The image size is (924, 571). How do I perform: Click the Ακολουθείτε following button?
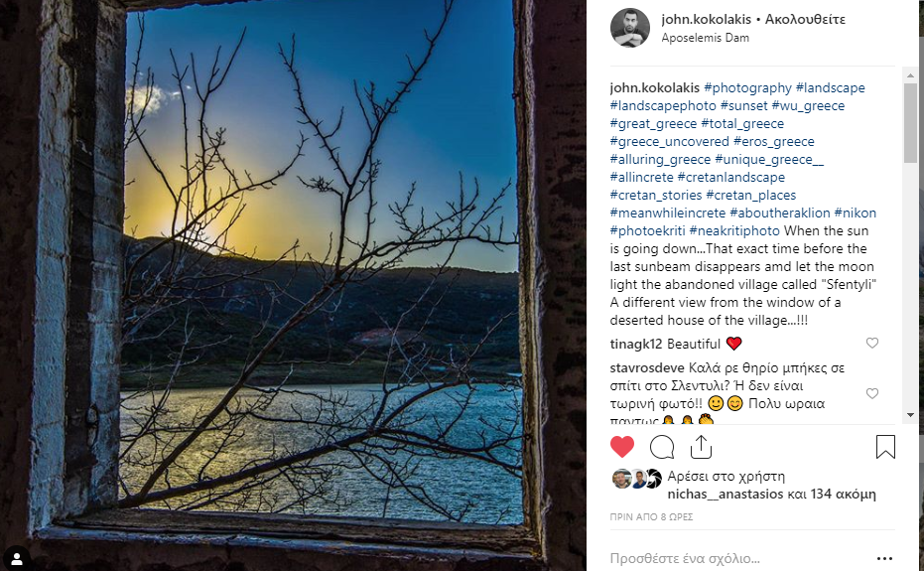[x=805, y=20]
